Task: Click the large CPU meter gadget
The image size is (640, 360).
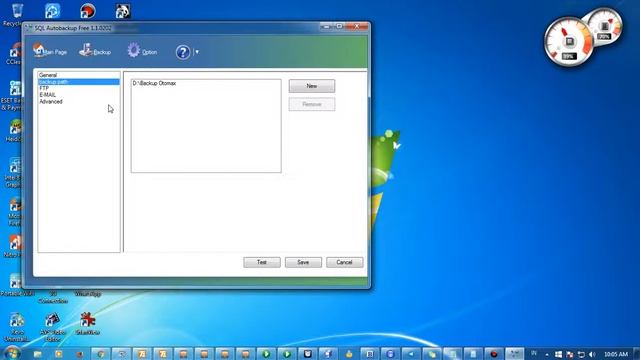Action: 569,42
